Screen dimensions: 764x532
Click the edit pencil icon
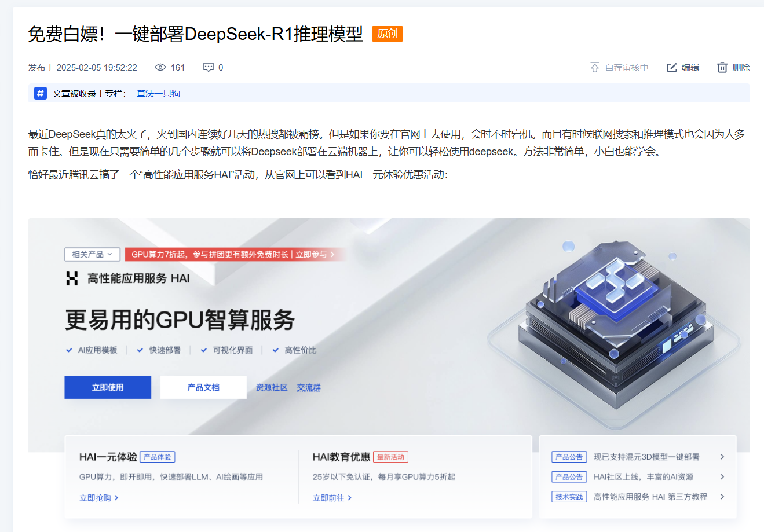coord(672,68)
